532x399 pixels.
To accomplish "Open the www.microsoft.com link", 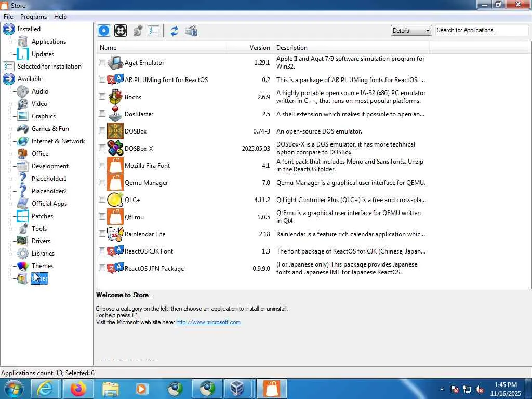I will click(208, 322).
